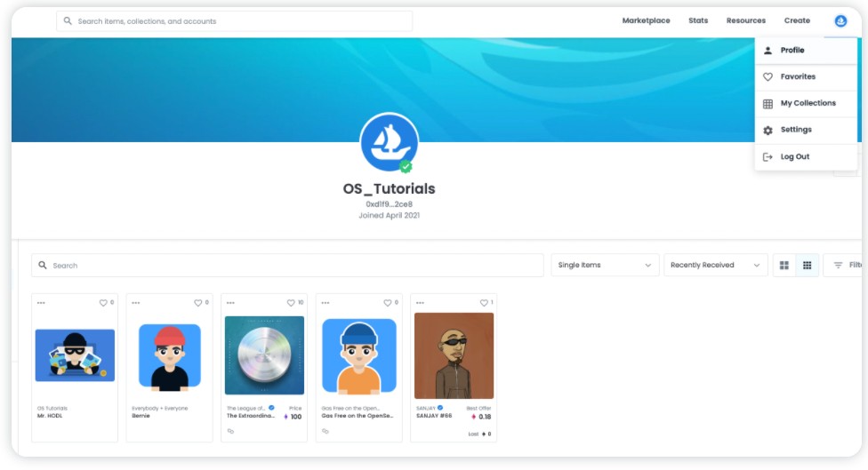Favorite the Bernie item heart
The image size is (868, 470).
point(197,303)
